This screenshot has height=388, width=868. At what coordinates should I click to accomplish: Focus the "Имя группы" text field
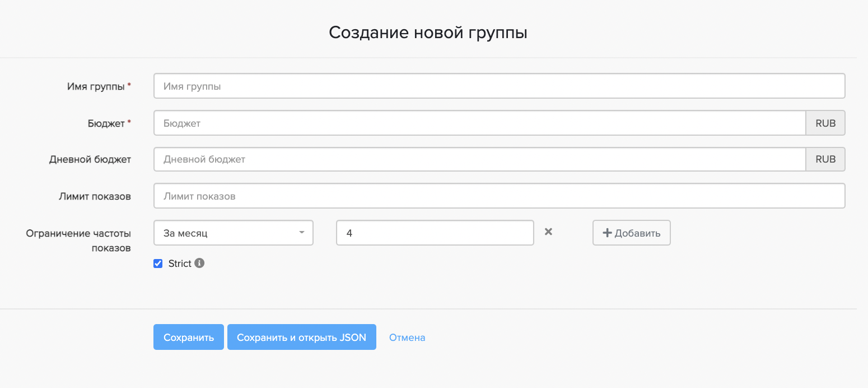coord(498,86)
